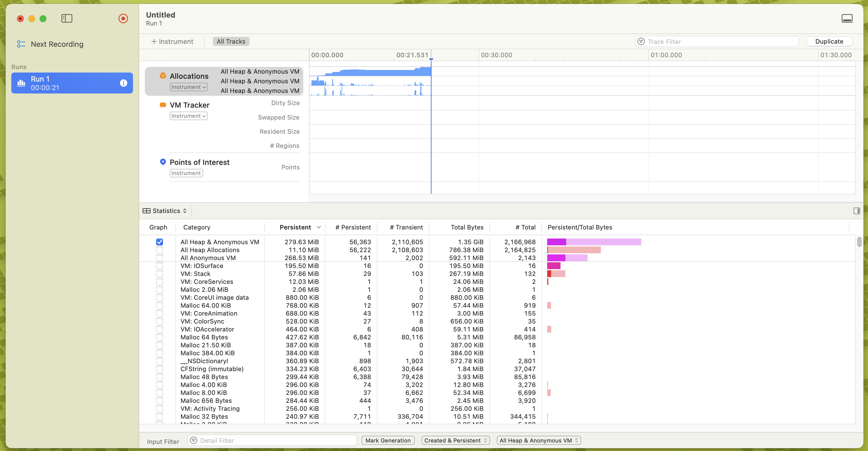Open Allocations Instrument dropdown
868x451 pixels.
[188, 87]
